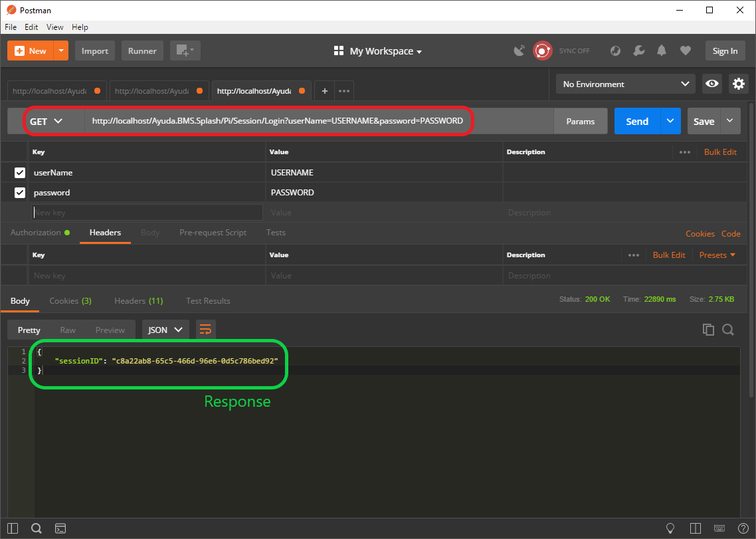This screenshot has height=539, width=756.
Task: Open the JSON format dropdown
Action: coord(165,330)
